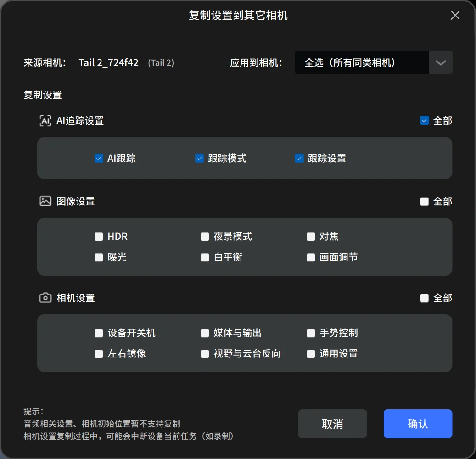
Task: Click the 复制设置 heading
Action: click(x=43, y=95)
